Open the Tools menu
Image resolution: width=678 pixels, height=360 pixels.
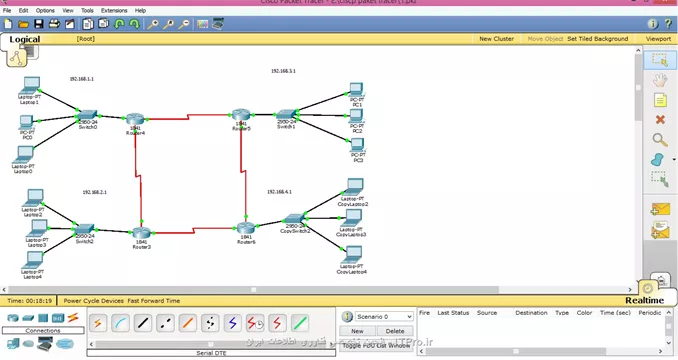click(x=87, y=10)
